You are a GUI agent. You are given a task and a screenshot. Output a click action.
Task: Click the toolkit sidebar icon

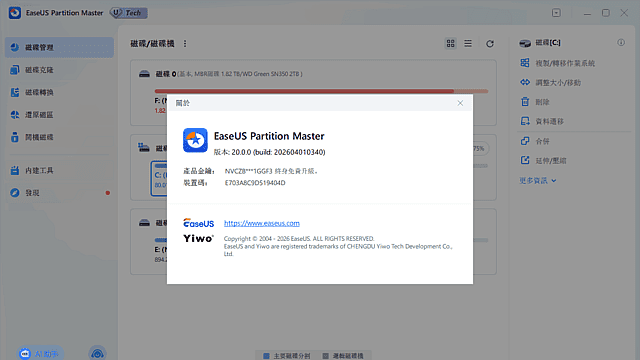click(x=15, y=170)
